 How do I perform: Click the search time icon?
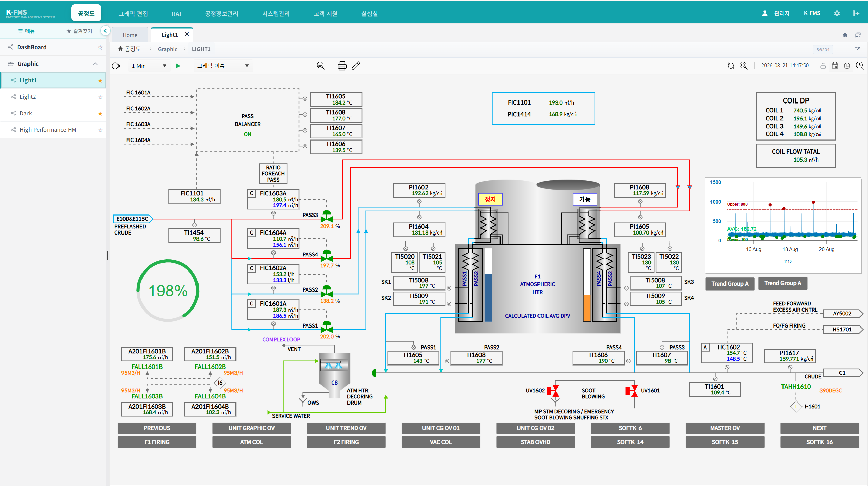coord(860,66)
